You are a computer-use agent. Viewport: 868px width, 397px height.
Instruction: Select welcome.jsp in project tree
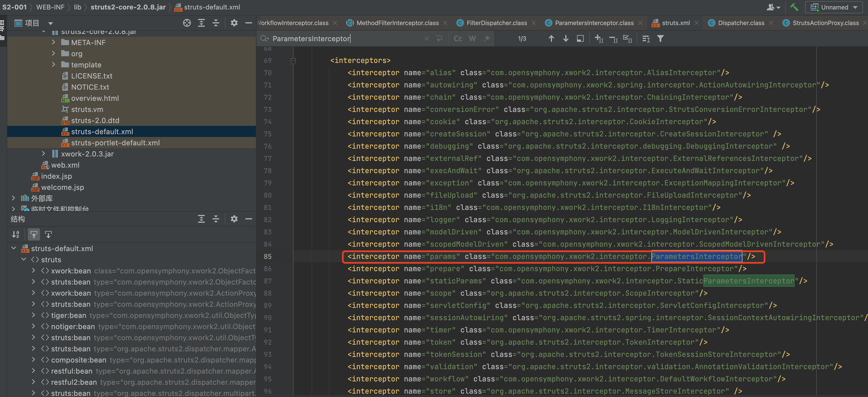click(x=62, y=187)
